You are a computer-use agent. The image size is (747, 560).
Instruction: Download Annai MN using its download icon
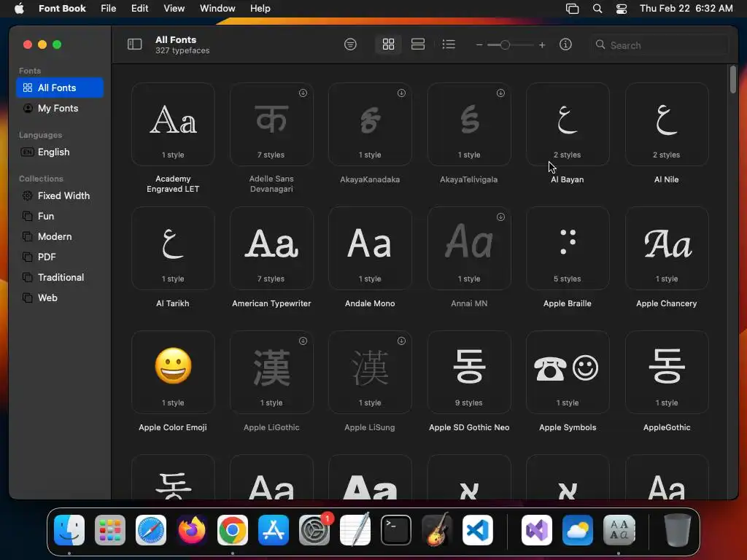click(500, 217)
